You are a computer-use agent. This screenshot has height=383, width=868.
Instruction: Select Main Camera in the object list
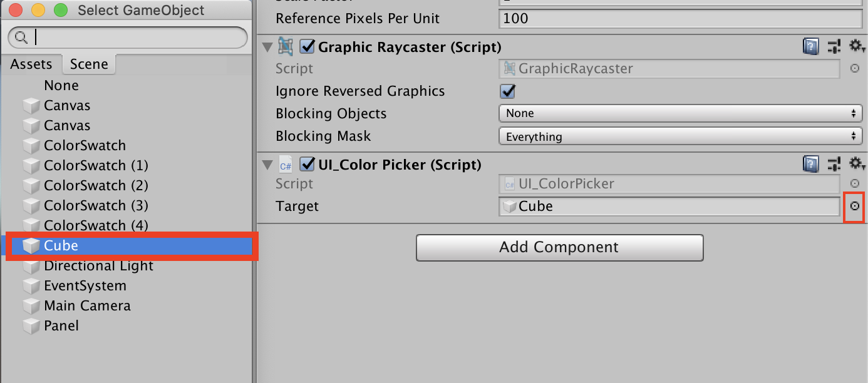pos(87,305)
